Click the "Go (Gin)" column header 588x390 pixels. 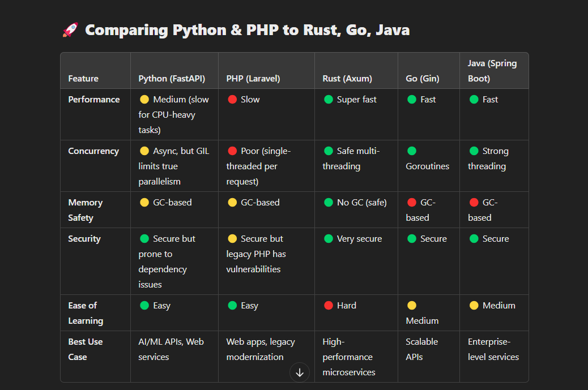point(422,78)
